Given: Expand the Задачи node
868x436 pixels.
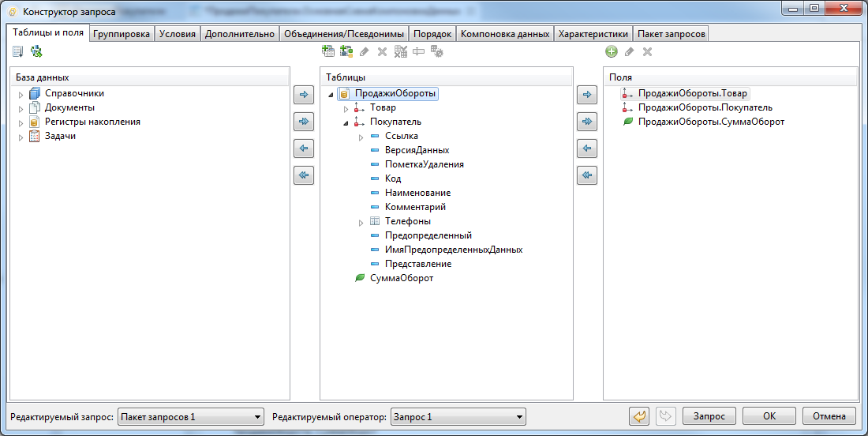Looking at the screenshot, I should click(x=21, y=137).
